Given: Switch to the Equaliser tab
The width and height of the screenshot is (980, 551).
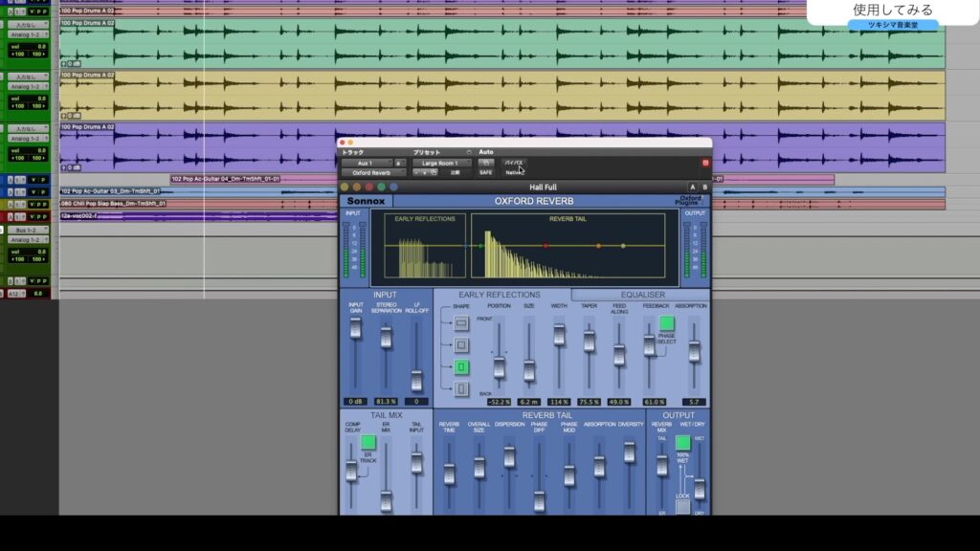Looking at the screenshot, I should coord(642,295).
